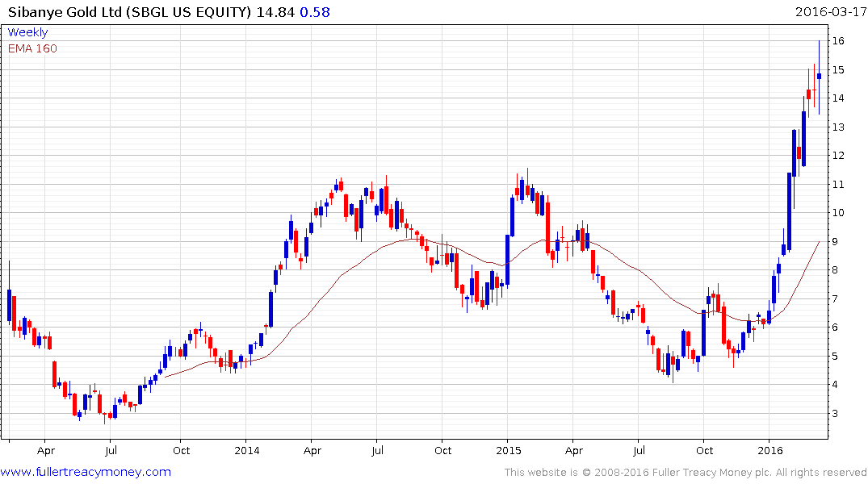Click the price change value 0.58
This screenshot has height=484, width=868.
(314, 12)
